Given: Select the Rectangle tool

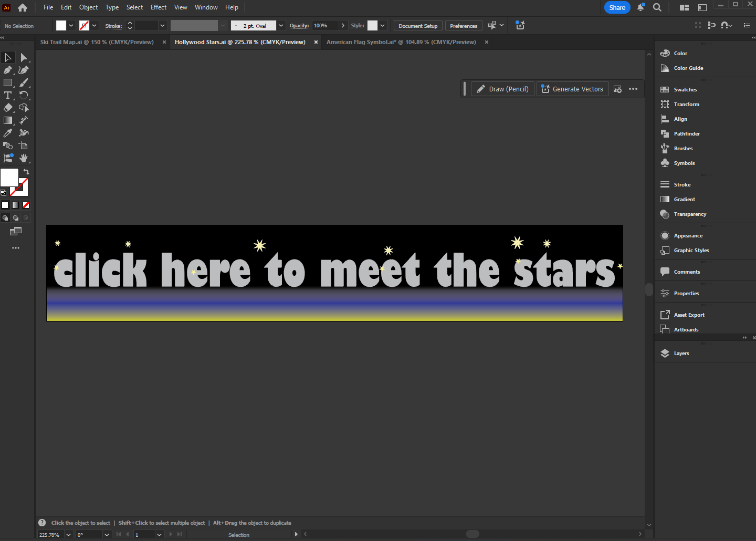Looking at the screenshot, I should click(8, 82).
